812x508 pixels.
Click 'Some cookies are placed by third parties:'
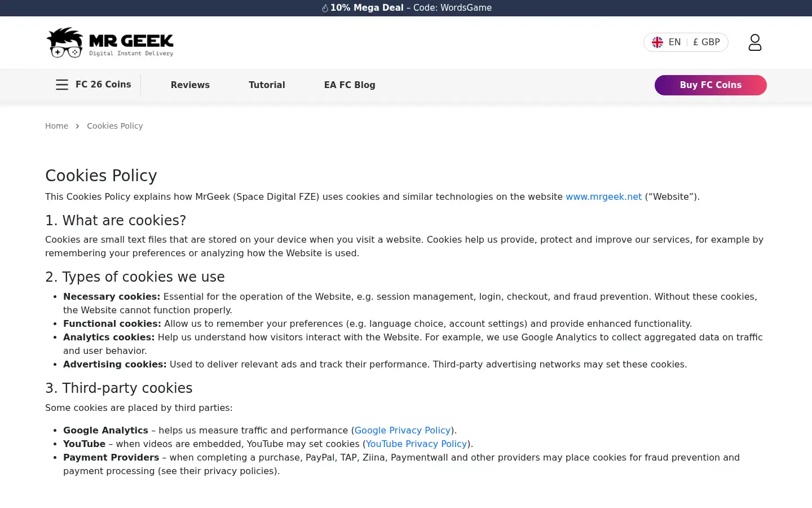(139, 408)
